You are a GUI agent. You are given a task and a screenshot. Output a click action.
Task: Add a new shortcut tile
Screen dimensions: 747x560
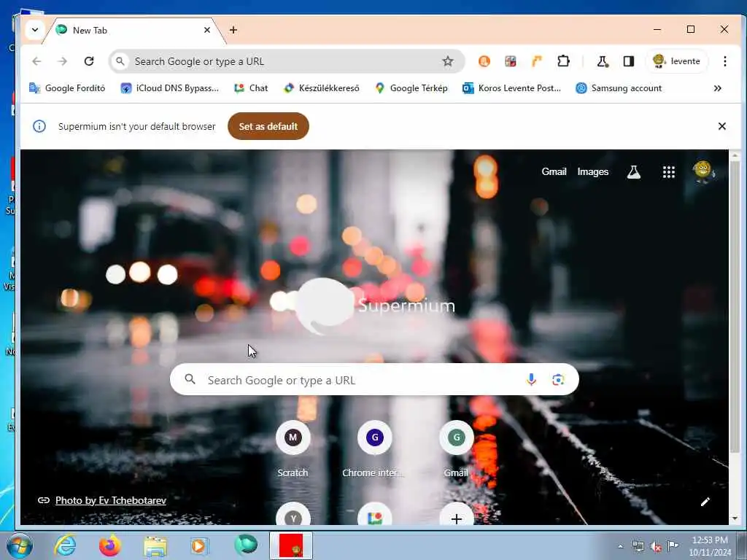click(457, 516)
